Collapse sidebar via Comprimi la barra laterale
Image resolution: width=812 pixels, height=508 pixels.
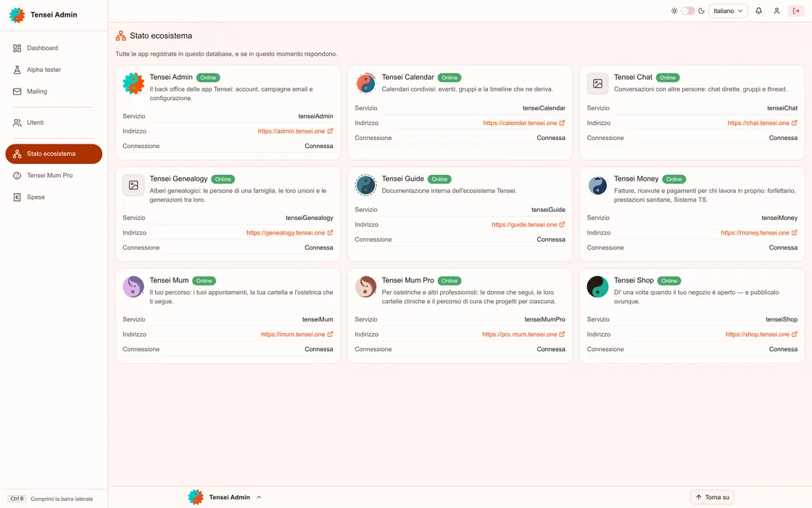[x=51, y=499]
